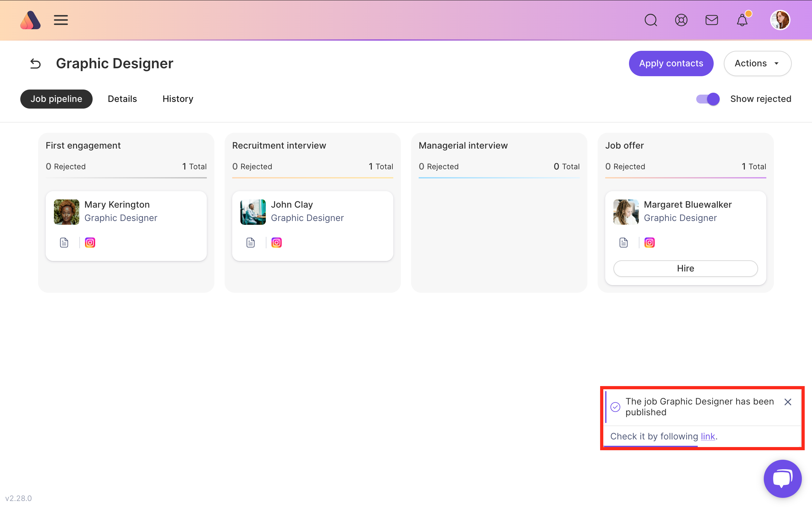The height and width of the screenshot is (508, 812).
Task: Open Mary Kerington's document icon
Action: 64,243
